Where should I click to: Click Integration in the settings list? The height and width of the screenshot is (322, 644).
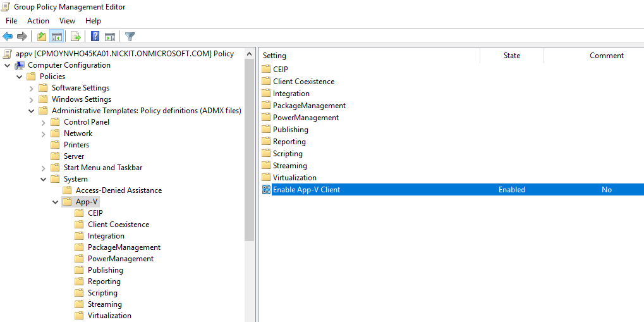[x=291, y=94]
